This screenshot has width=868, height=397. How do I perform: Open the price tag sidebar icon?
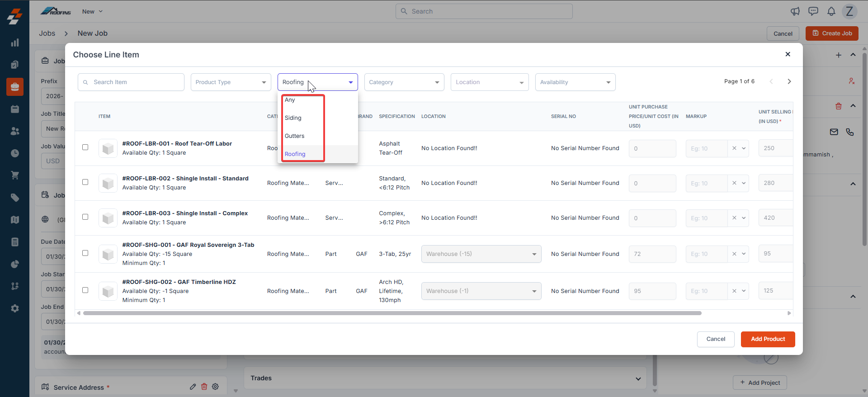click(x=15, y=198)
